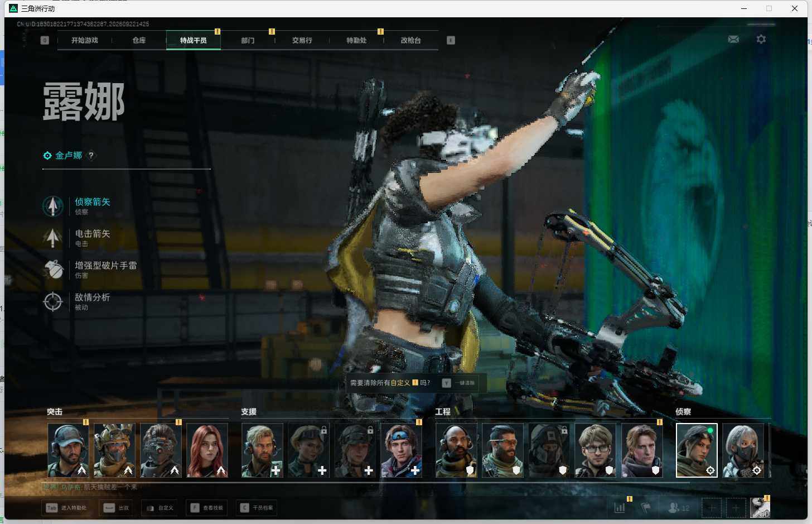
Task: Click the 支援 support category label
Action: [249, 412]
